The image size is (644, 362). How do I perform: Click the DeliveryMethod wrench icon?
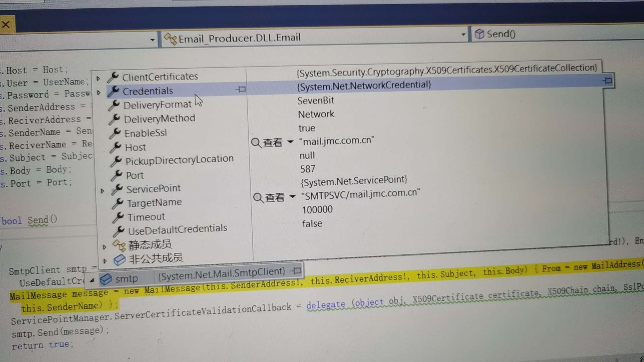(x=115, y=119)
